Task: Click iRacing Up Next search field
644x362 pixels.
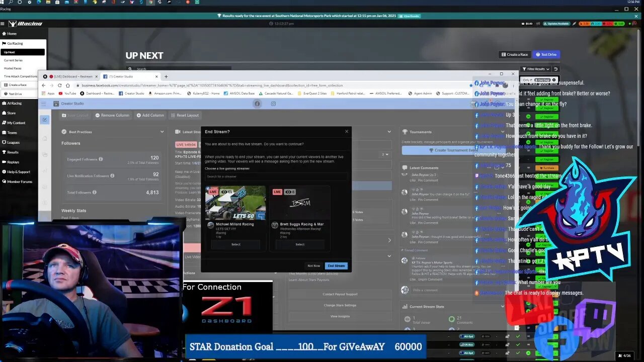Action: pyautogui.click(x=179, y=69)
